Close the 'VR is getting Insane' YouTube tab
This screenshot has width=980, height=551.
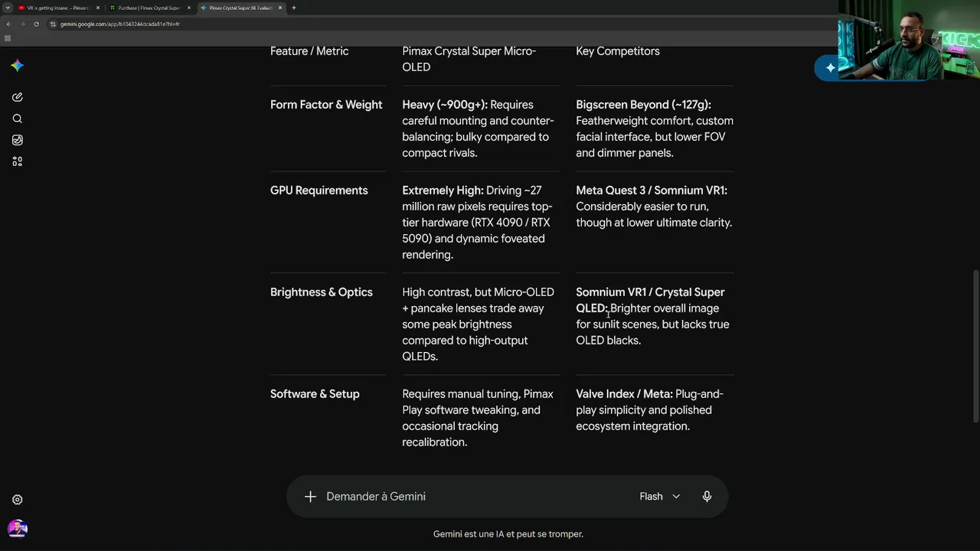[x=98, y=8]
